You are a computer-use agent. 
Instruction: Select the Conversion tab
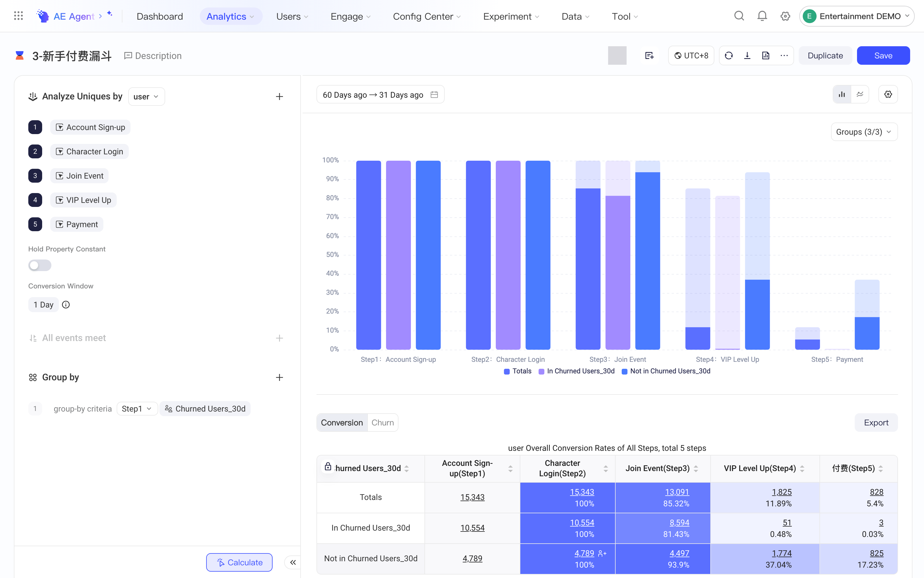pos(342,423)
